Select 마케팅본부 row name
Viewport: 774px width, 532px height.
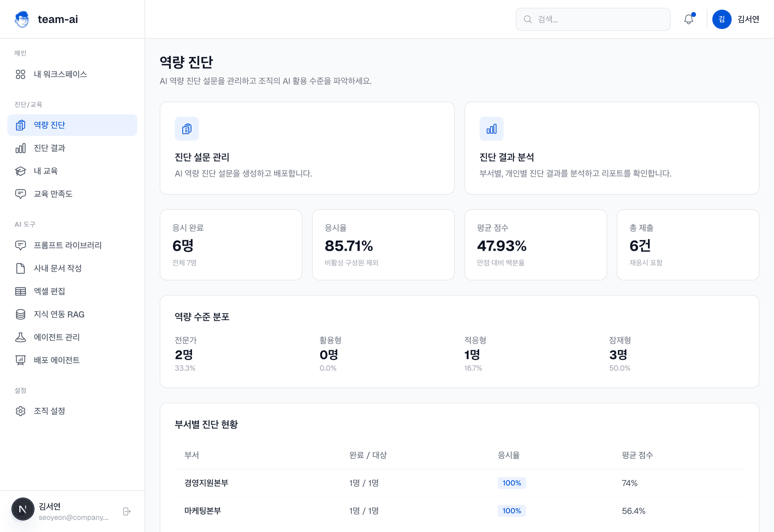[203, 511]
